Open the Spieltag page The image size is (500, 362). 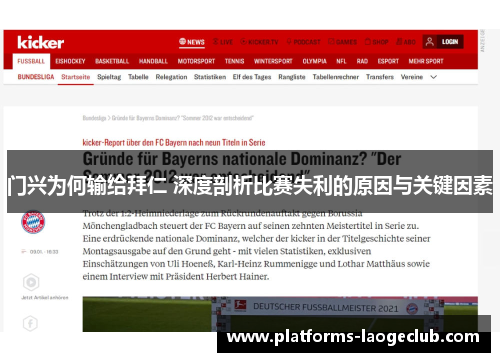109,77
